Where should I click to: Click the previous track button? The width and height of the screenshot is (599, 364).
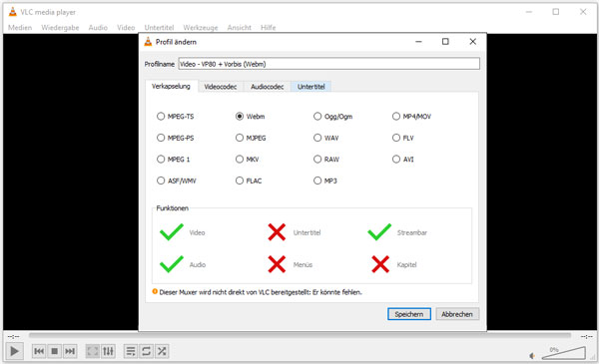[39, 351]
